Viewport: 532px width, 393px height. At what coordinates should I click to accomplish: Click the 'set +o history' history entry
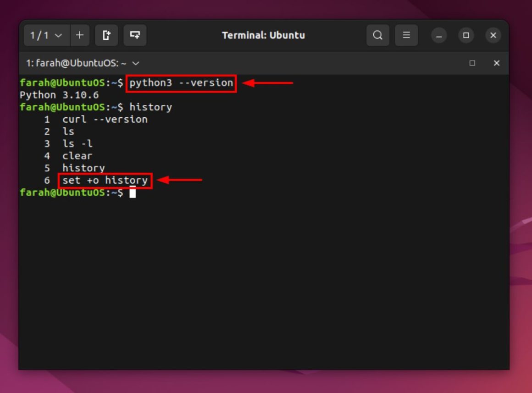[x=105, y=180]
